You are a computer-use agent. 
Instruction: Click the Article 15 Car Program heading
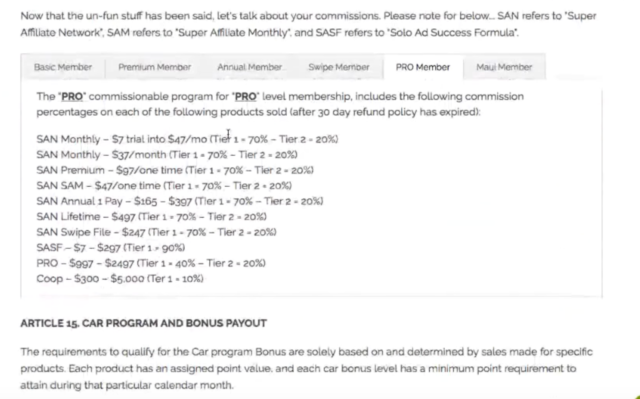point(143,323)
